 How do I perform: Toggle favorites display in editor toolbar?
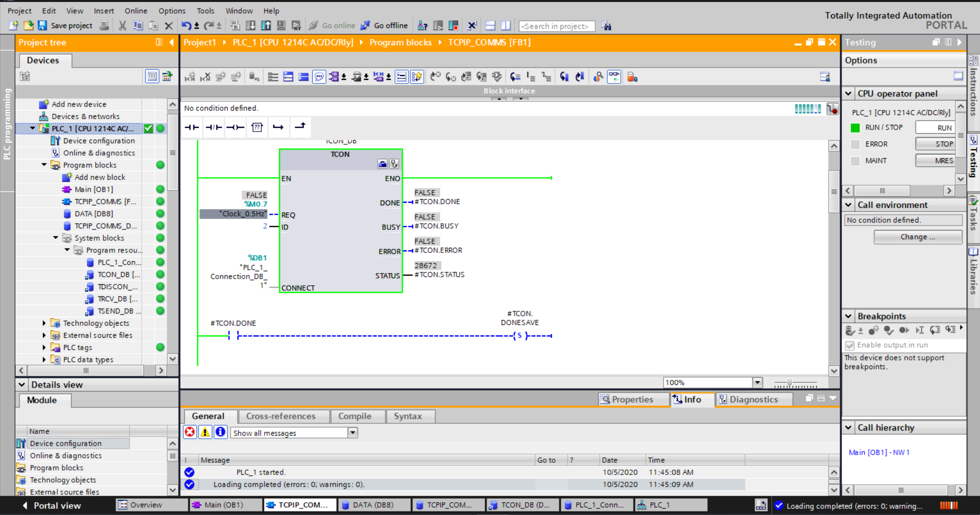point(417,77)
